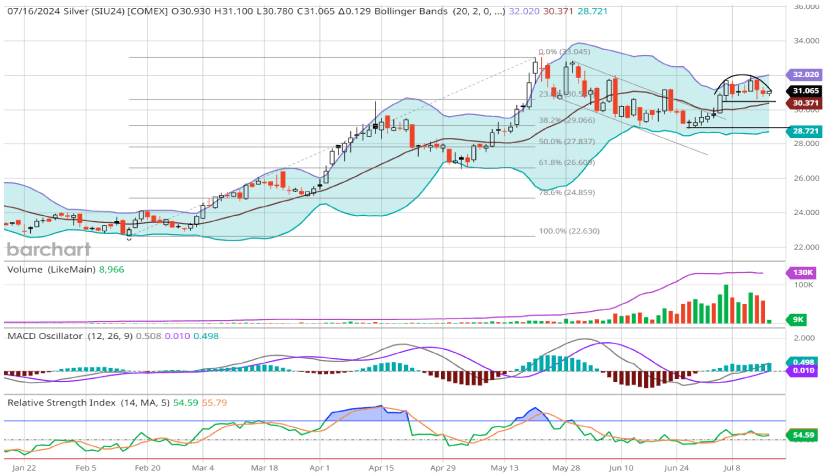The width and height of the screenshot is (826, 475).
Task: Select the 0.498 MACD value tag
Action: 803,362
